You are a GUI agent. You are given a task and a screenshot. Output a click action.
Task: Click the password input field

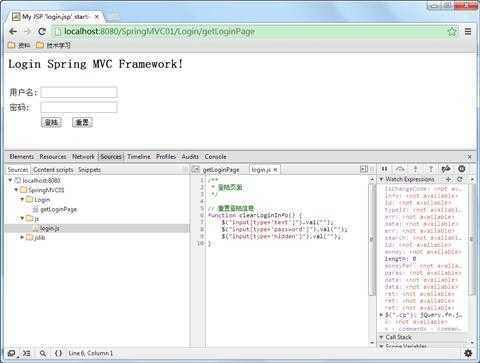(x=79, y=107)
